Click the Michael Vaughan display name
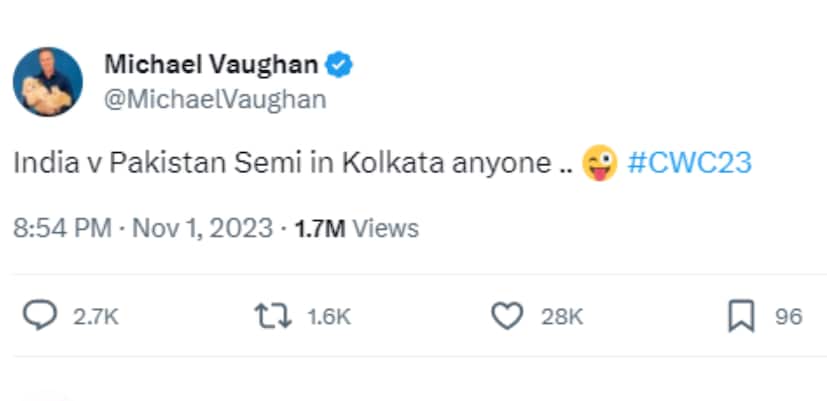 [x=211, y=66]
